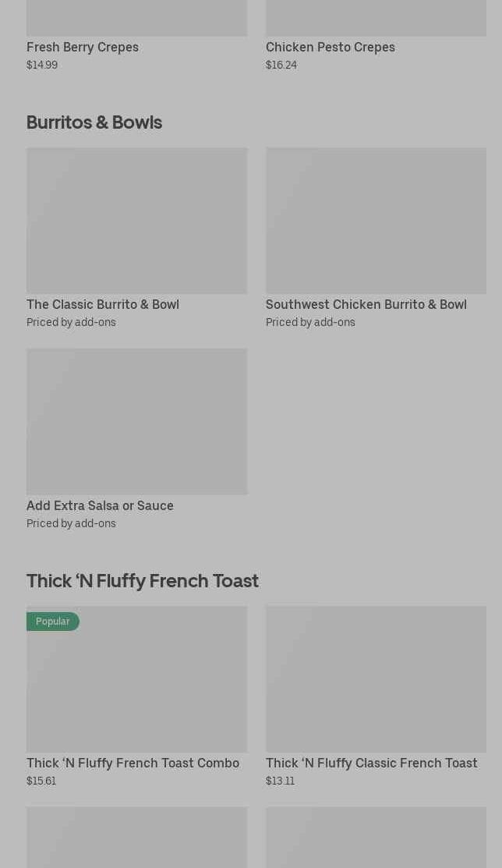Open the French Toast Combo photo

click(136, 686)
